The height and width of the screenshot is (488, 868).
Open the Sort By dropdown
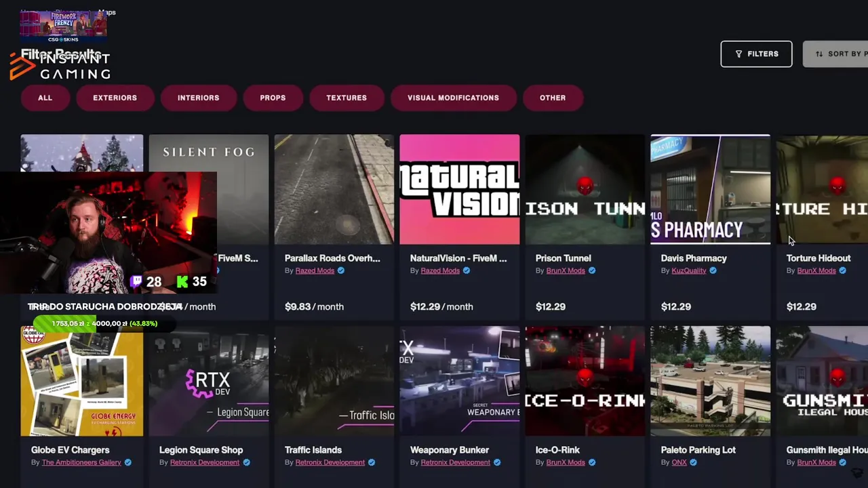tap(835, 54)
